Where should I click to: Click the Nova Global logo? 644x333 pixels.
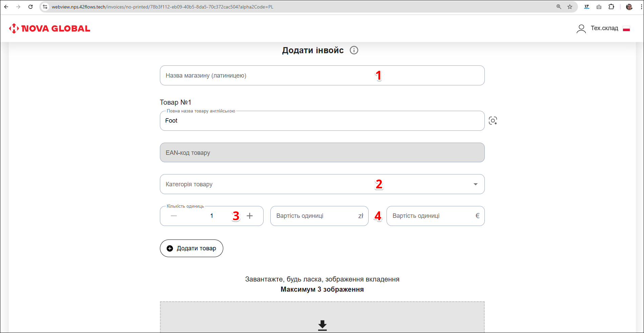(50, 28)
